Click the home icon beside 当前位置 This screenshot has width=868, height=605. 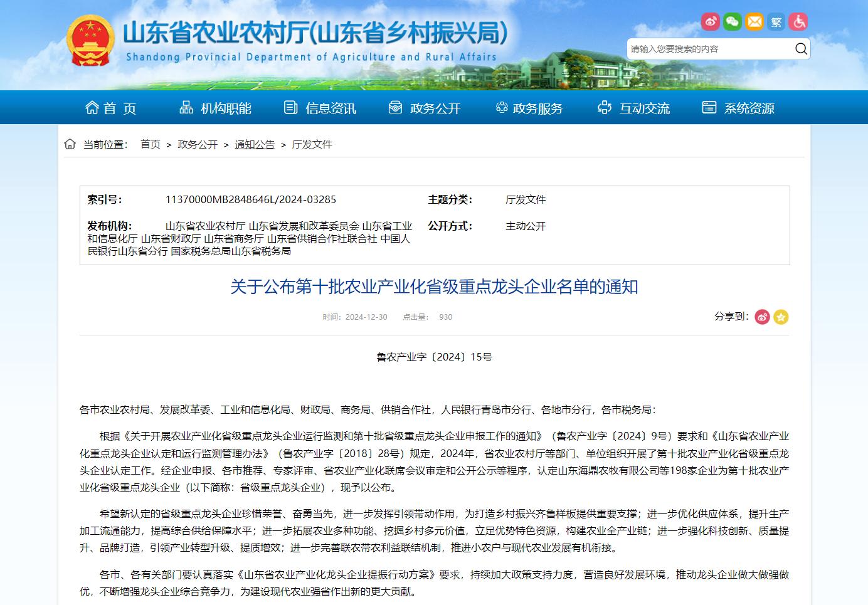coord(70,144)
